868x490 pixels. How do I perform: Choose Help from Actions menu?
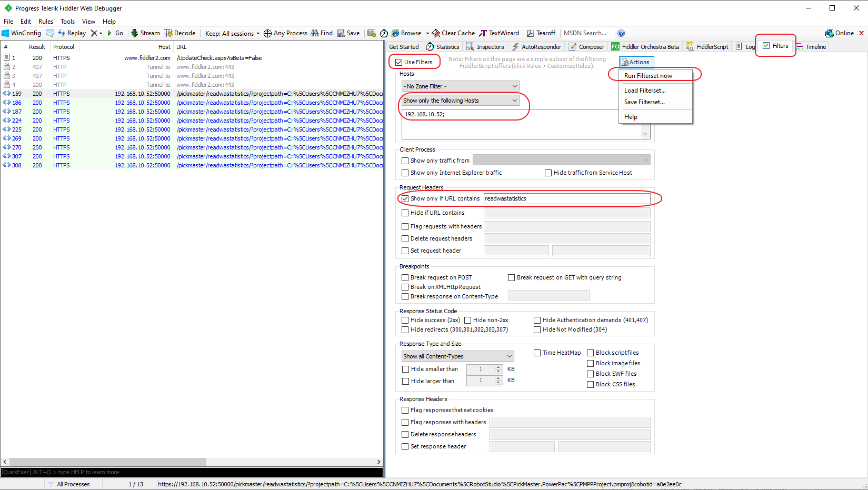coord(655,117)
